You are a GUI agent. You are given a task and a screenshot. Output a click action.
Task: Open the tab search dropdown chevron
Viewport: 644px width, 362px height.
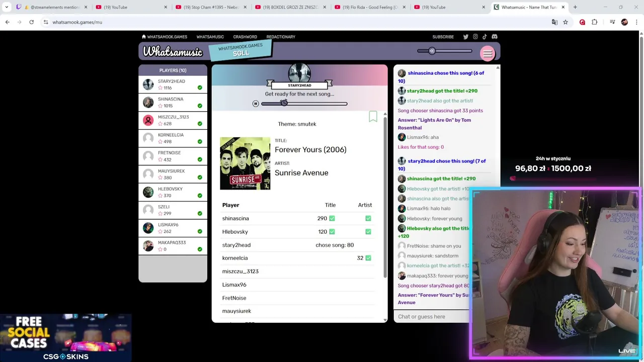pyautogui.click(x=7, y=7)
